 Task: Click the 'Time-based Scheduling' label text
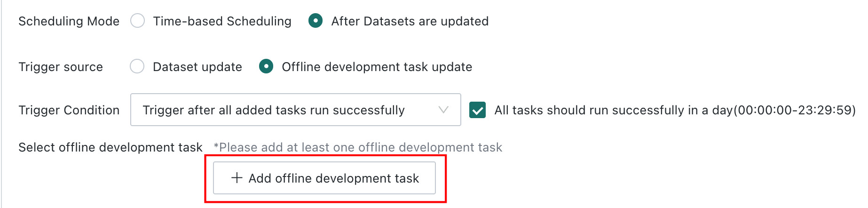(222, 21)
